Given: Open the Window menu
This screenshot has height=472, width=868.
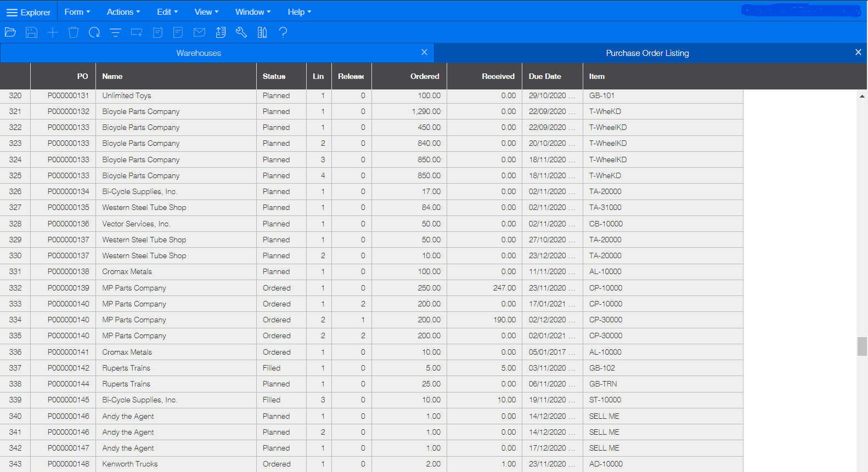Looking at the screenshot, I should [252, 12].
